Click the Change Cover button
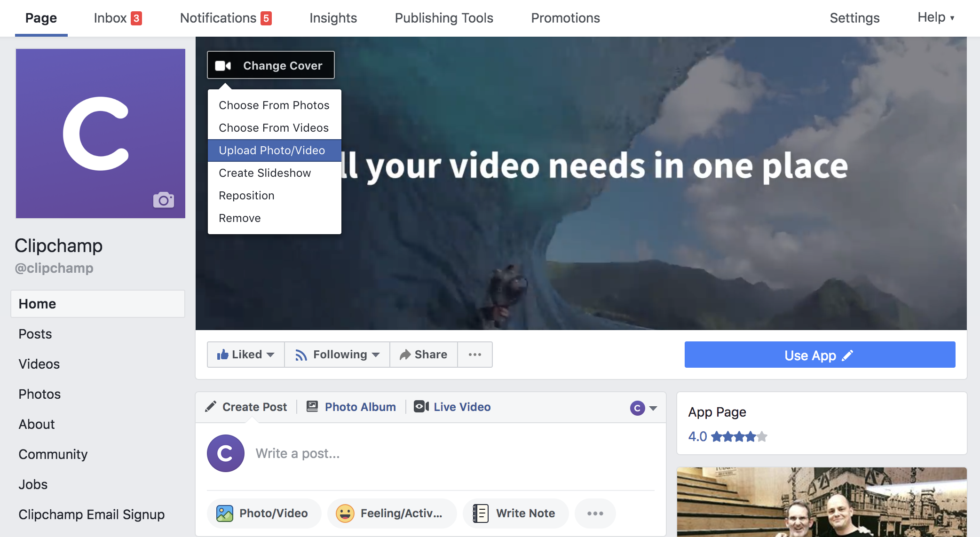 point(272,65)
